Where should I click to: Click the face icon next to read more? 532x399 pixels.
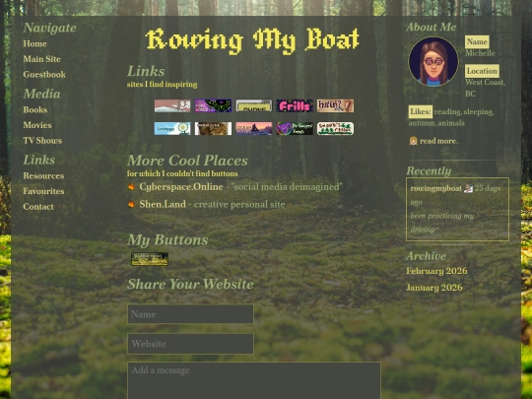point(413,141)
